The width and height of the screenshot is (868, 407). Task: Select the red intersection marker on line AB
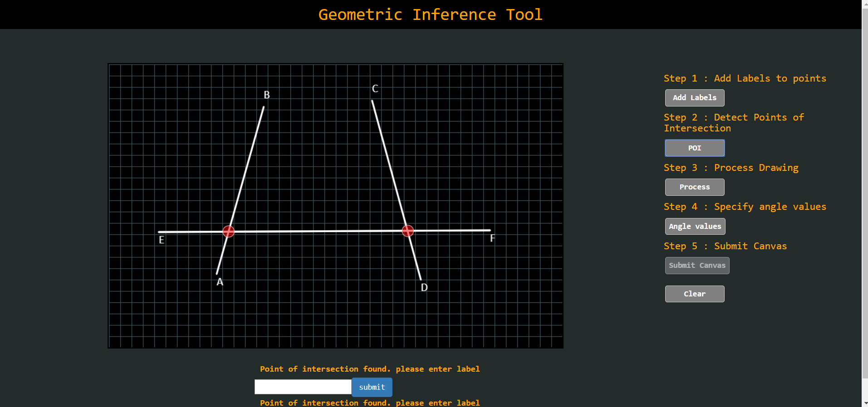[x=229, y=232]
